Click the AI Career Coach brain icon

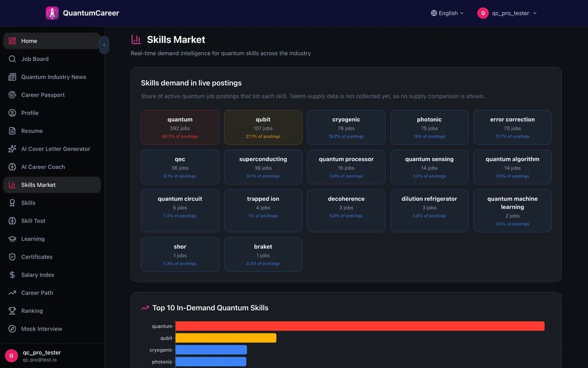click(13, 167)
